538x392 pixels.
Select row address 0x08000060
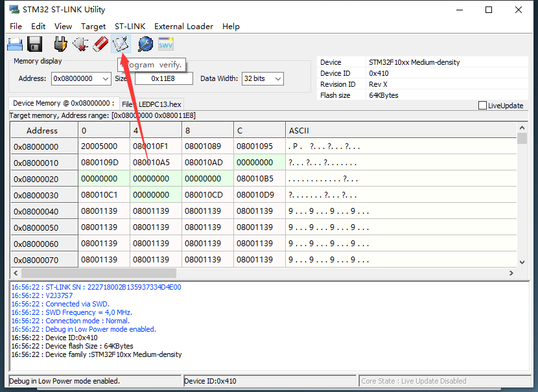click(44, 244)
